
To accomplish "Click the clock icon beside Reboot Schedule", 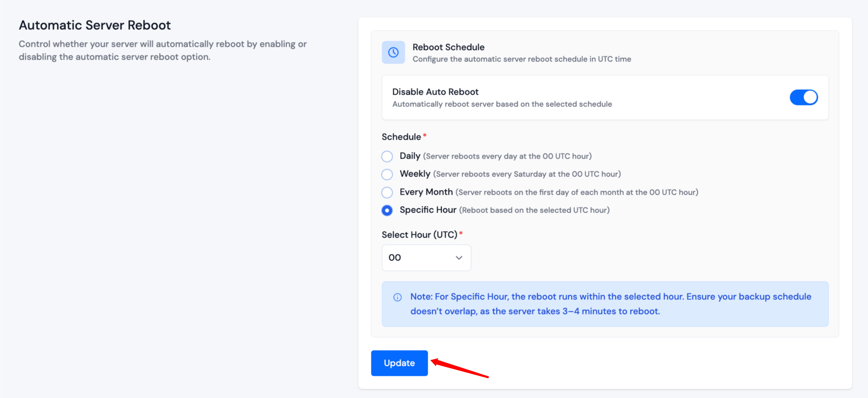I will (x=393, y=52).
